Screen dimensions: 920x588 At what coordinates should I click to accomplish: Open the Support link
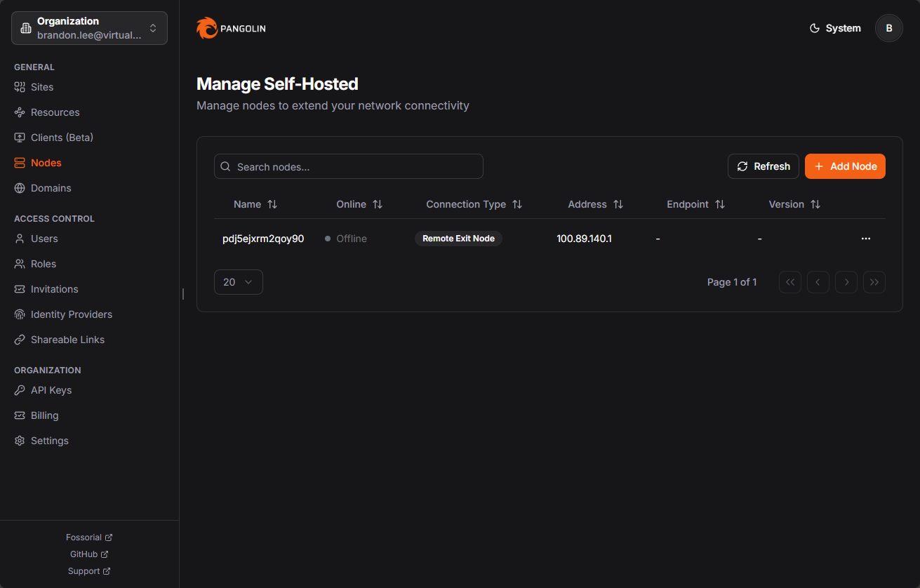click(89, 571)
